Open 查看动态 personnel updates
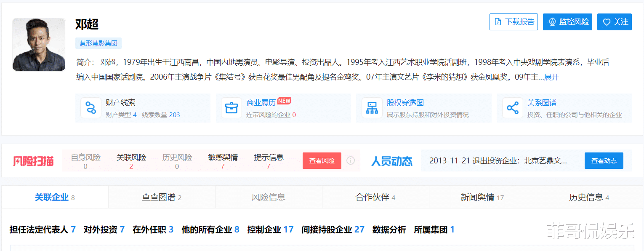Image resolution: width=644 pixels, height=251 pixels. pos(604,160)
